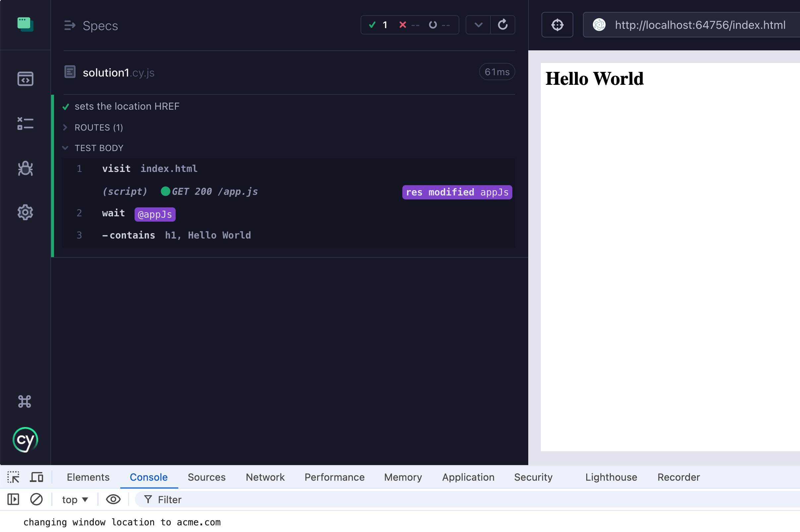This screenshot has width=800, height=532.
Task: Click the res modified appJs badge
Action: [457, 192]
